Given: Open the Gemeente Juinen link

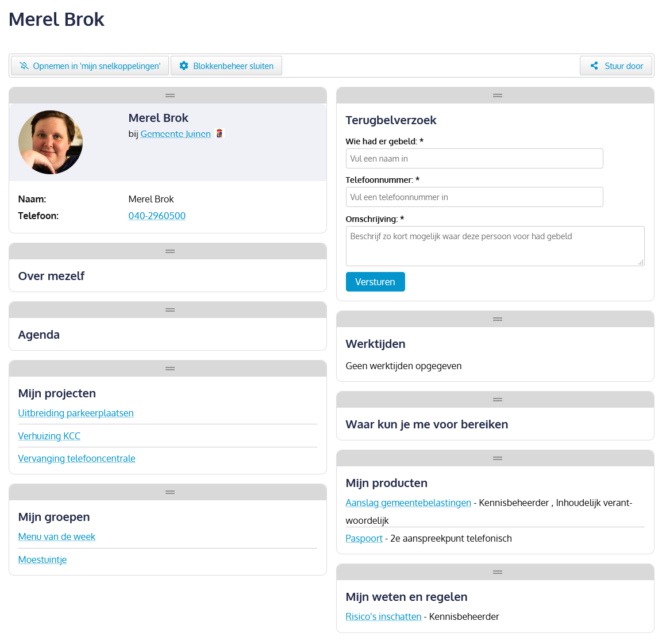Looking at the screenshot, I should pos(175,134).
